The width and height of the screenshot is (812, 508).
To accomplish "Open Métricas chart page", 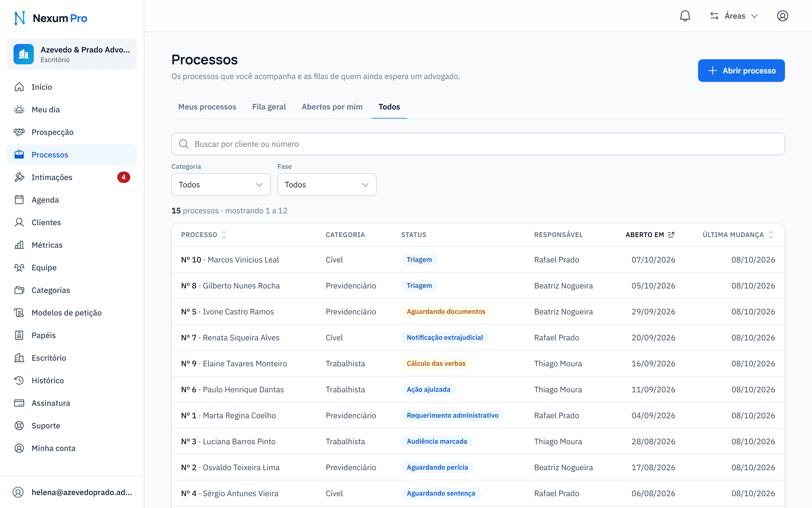I will [x=72, y=245].
